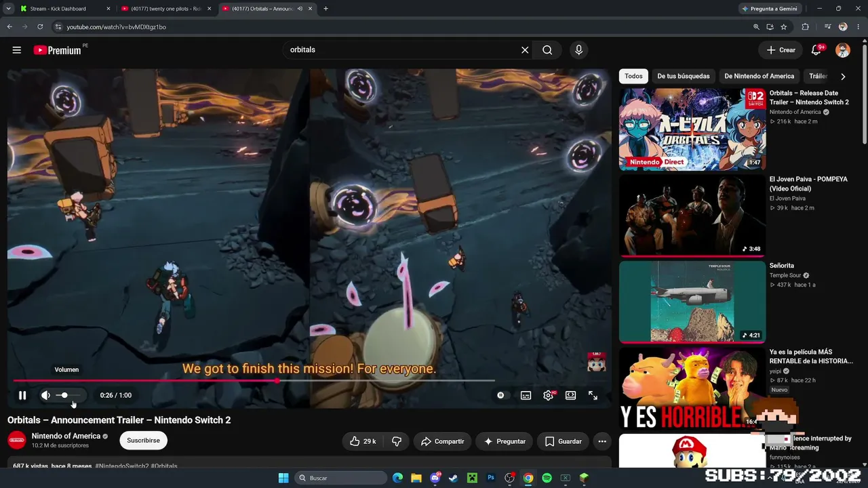The height and width of the screenshot is (488, 868).
Task: Toggle subtitles with the captions button
Action: (526, 395)
